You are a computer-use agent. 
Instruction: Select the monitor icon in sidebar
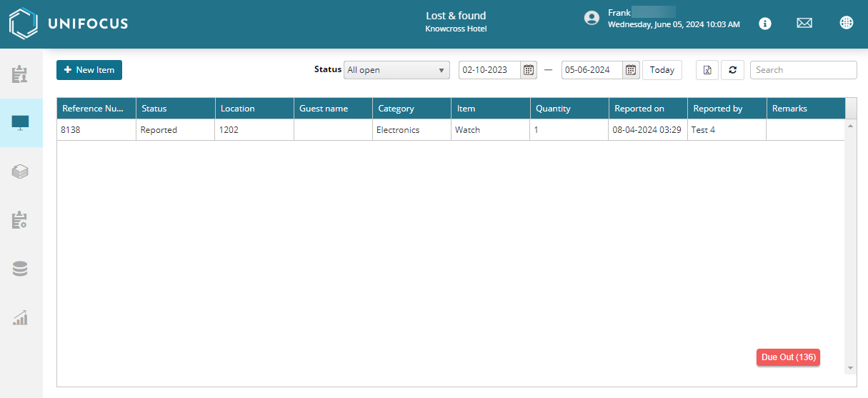point(20,123)
